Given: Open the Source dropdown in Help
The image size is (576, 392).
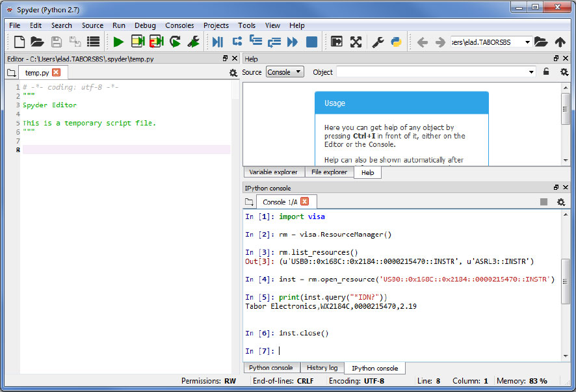Looking at the screenshot, I should [285, 72].
